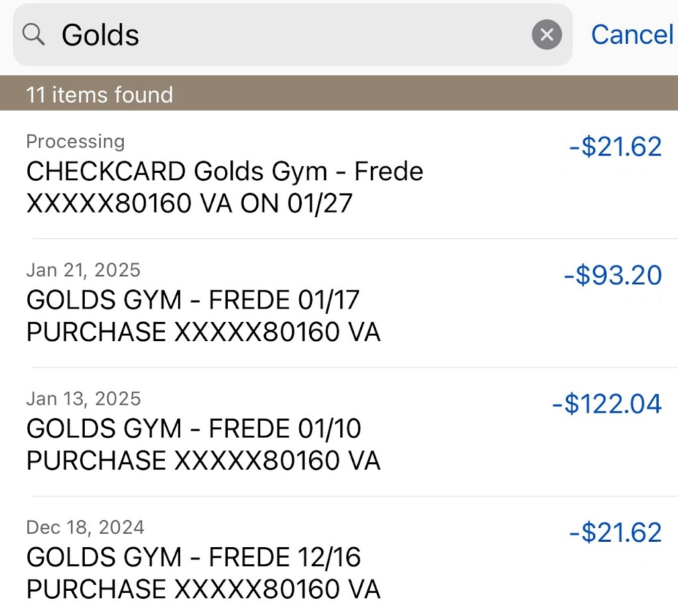Image resolution: width=678 pixels, height=616 pixels.
Task: Open the GOLDS GYM - FREDE 01/10 transaction
Action: pyautogui.click(x=194, y=429)
